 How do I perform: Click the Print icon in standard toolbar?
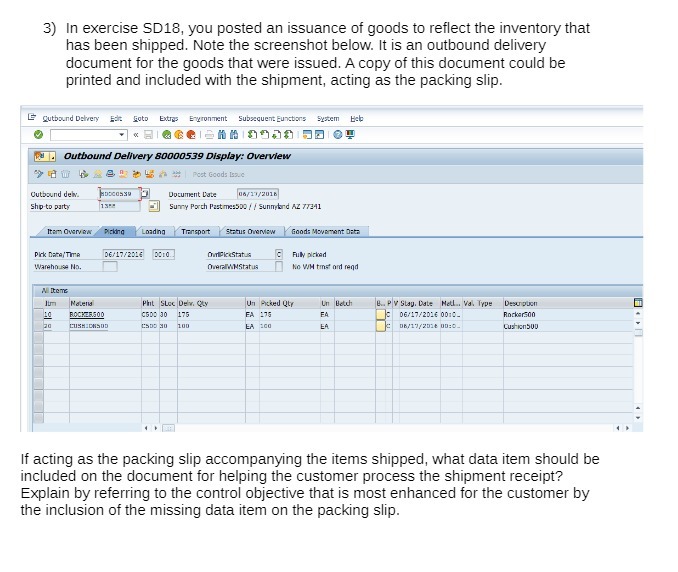pos(209,135)
